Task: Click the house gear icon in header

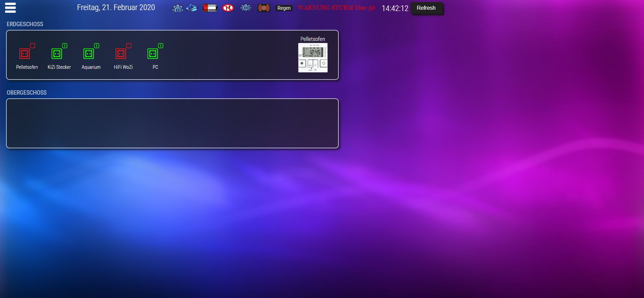Action: point(177,8)
